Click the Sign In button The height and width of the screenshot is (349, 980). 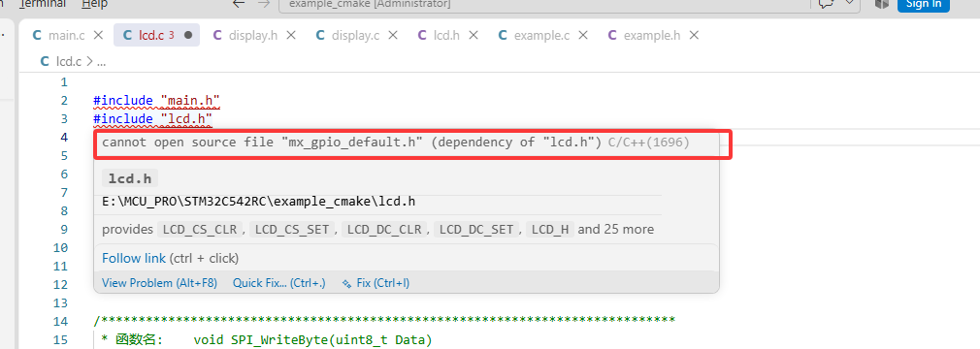pos(923,4)
